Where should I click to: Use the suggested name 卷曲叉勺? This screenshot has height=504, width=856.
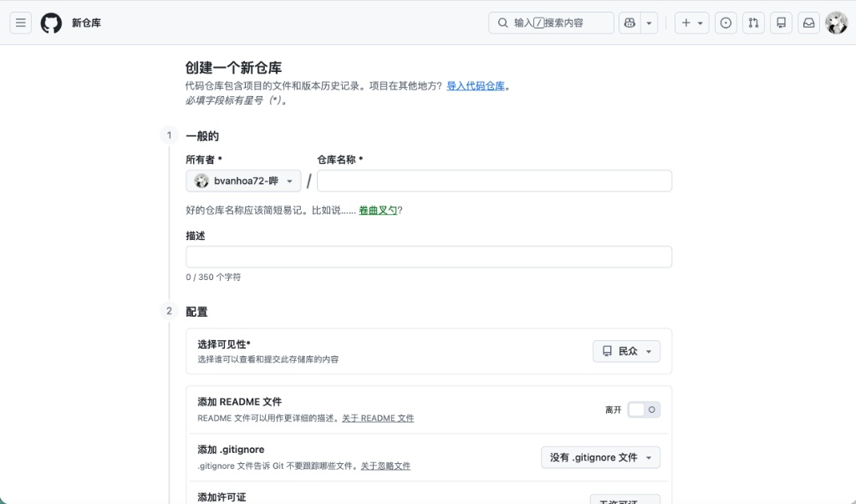[x=378, y=211]
